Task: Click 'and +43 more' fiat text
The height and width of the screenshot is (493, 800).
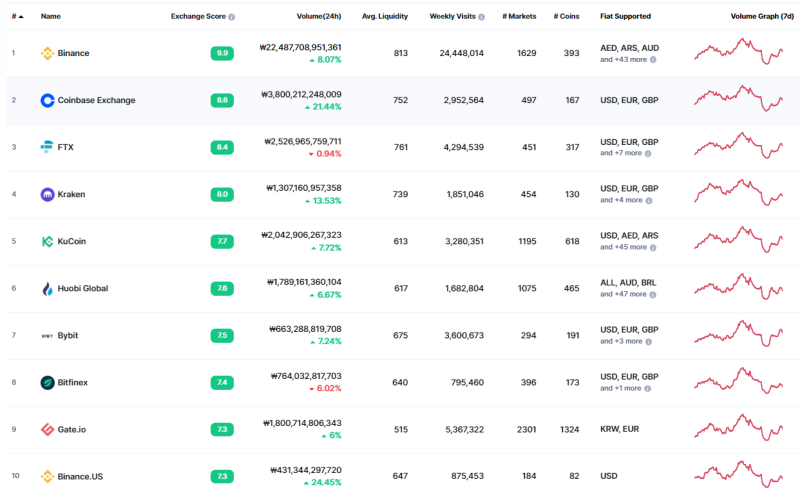Action: tap(623, 60)
